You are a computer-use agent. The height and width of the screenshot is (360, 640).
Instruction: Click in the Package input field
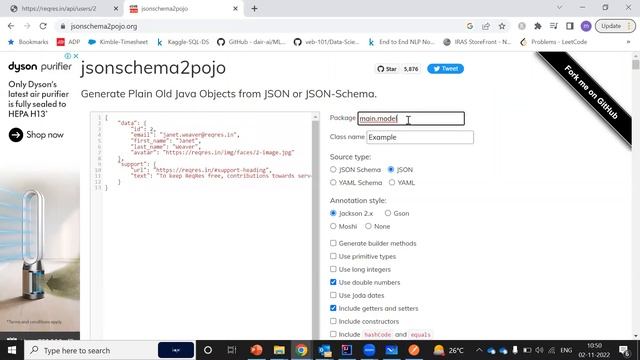pyautogui.click(x=411, y=118)
